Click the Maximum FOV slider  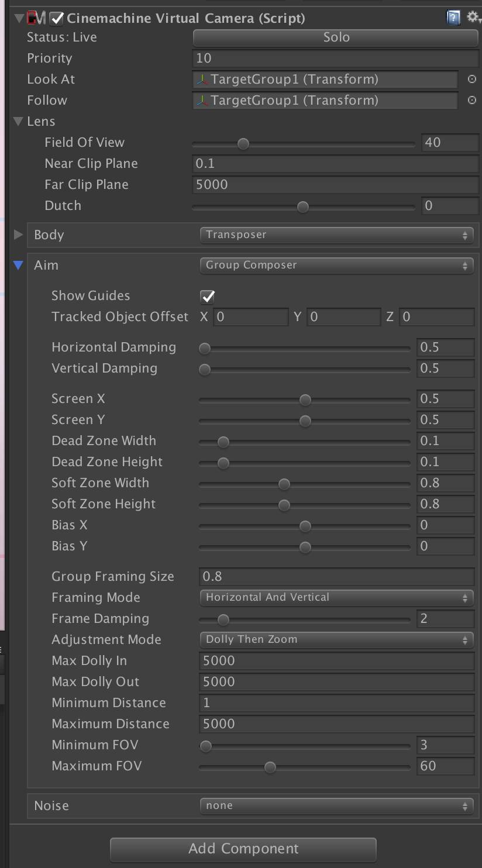305,767
